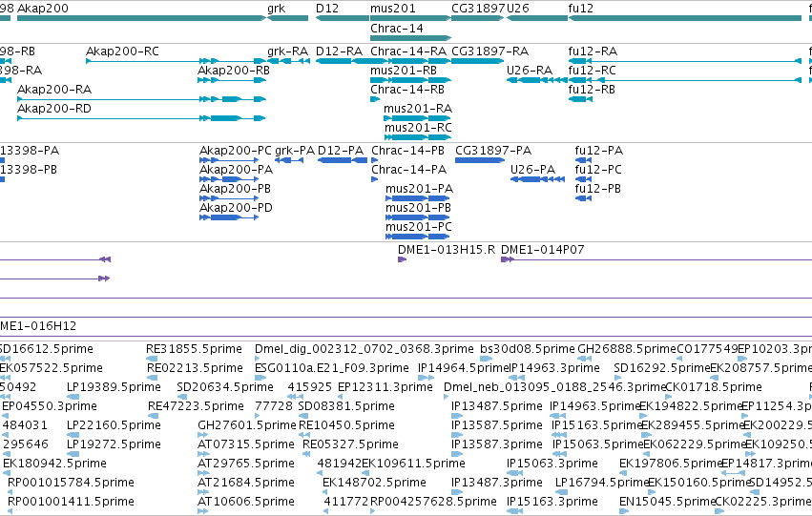Open the CG31897-RA transcript

[x=477, y=61]
